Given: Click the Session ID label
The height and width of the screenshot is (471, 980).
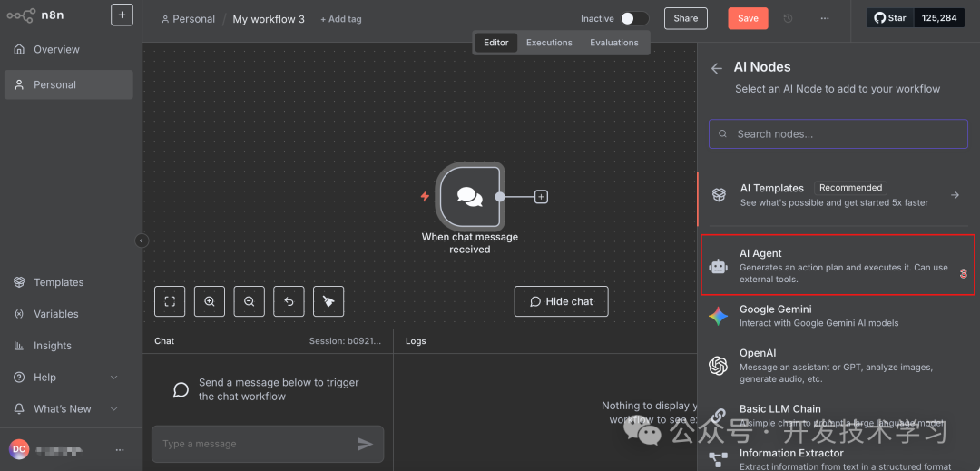Looking at the screenshot, I should tap(346, 341).
